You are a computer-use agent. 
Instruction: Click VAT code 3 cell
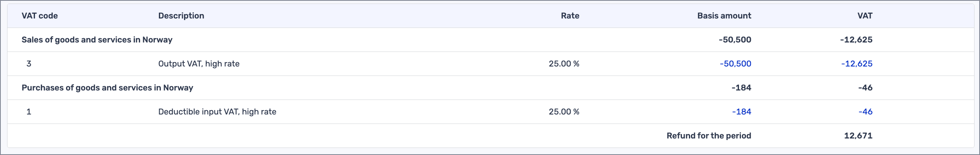click(29, 64)
